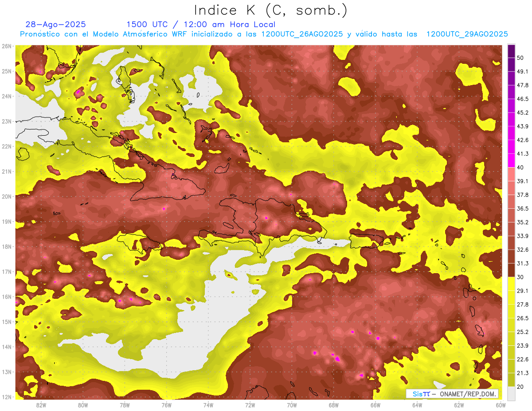Click the '39.1' color scale label
The width and height of the screenshot is (532, 411).
523,181
